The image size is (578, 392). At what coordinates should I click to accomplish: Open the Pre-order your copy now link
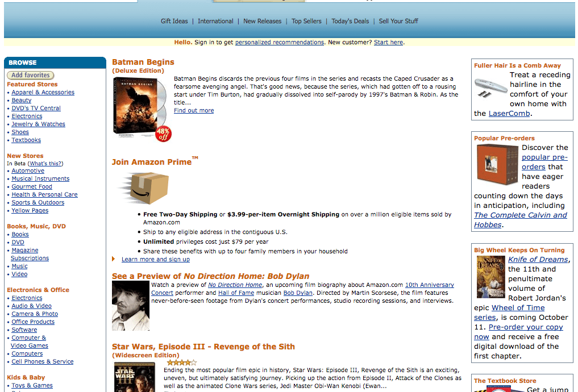pyautogui.click(x=518, y=332)
